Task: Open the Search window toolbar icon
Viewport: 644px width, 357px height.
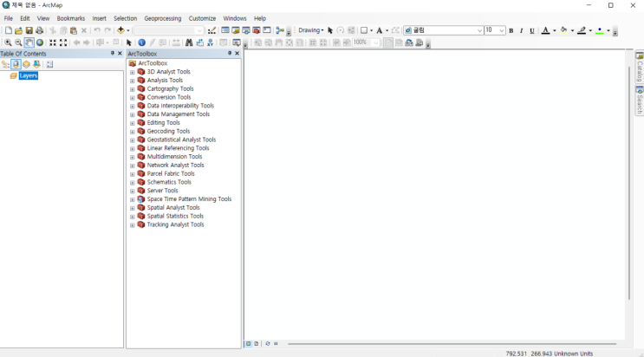Action: pos(245,30)
